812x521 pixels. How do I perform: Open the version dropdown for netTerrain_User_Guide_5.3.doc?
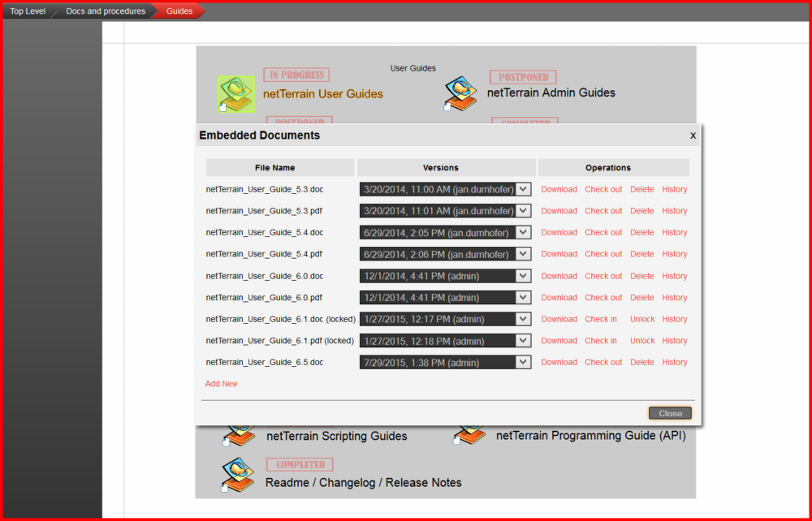524,189
